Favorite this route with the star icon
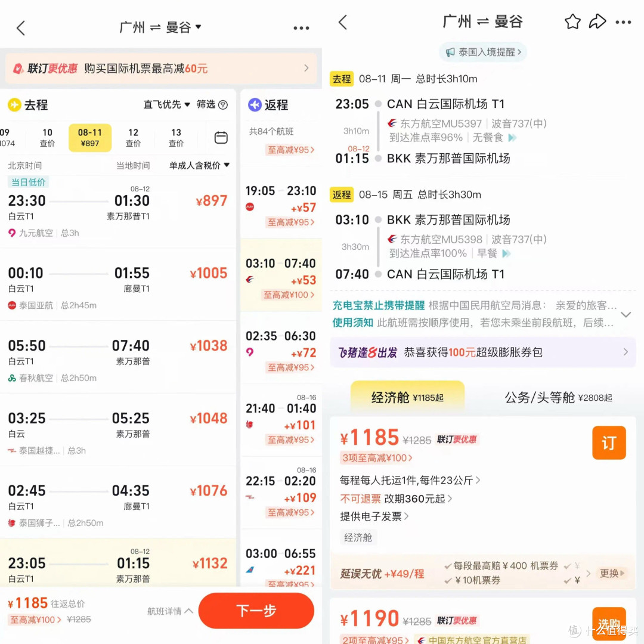Screen dimensions: 644x644 [x=572, y=22]
